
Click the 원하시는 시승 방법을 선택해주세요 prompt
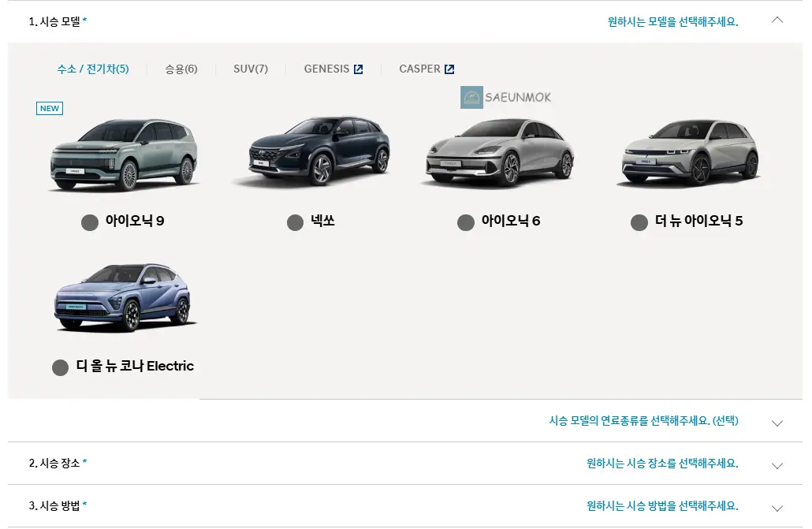(662, 505)
